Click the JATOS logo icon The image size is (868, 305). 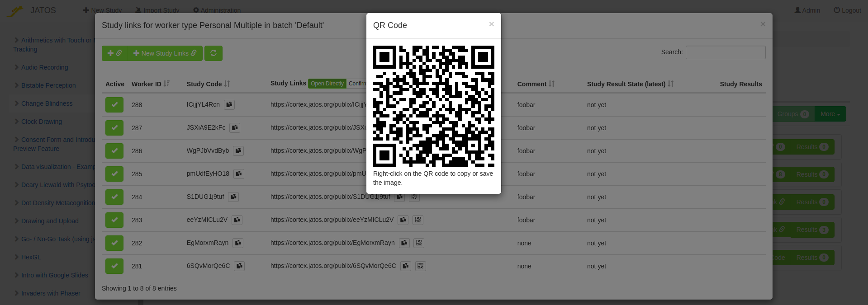pyautogui.click(x=15, y=11)
